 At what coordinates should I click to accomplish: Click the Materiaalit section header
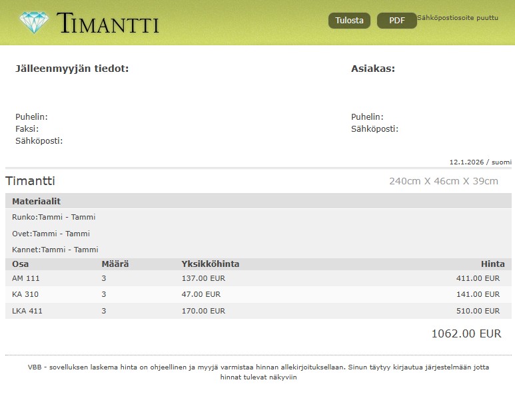pos(37,201)
